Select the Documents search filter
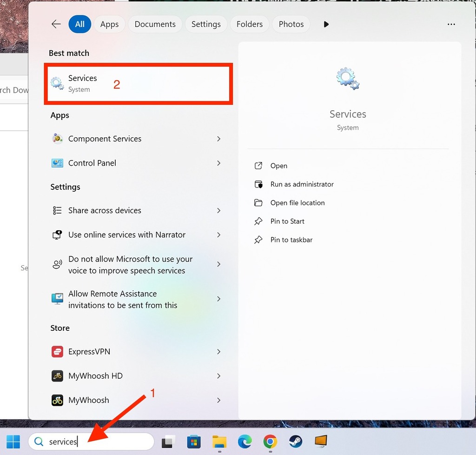The height and width of the screenshot is (455, 476). point(155,24)
